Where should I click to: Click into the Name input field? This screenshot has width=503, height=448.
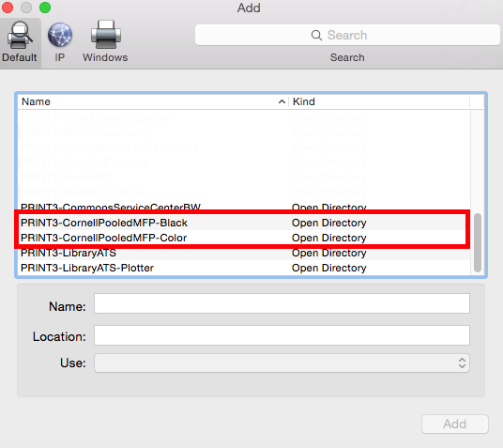[x=282, y=303]
